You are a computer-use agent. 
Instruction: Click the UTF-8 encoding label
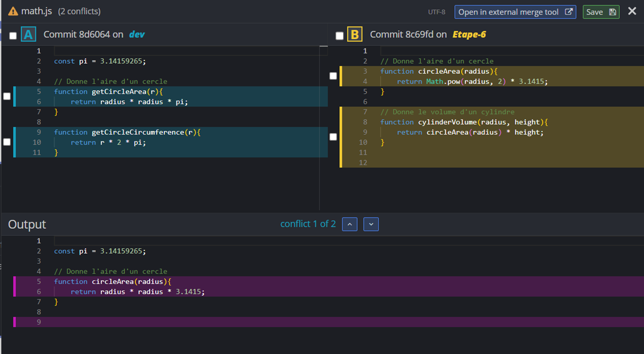[437, 12]
